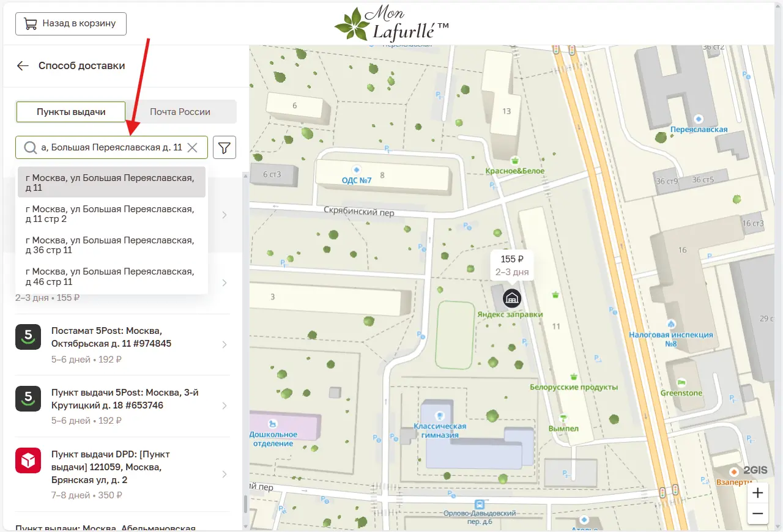Expand the 2–3 дня • 155 ₽ row chevron
This screenshot has height=532, width=783.
[x=225, y=283]
